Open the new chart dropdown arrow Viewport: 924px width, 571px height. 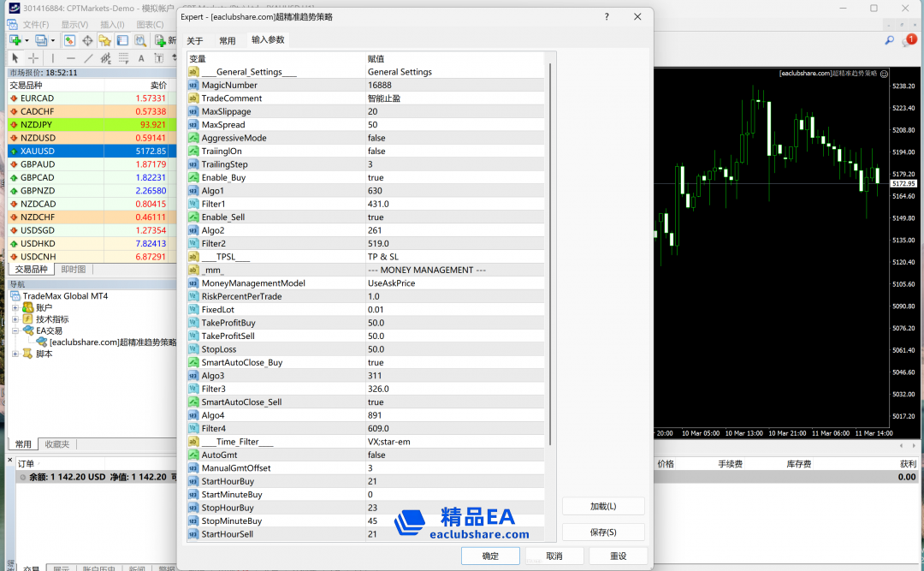pyautogui.click(x=27, y=40)
